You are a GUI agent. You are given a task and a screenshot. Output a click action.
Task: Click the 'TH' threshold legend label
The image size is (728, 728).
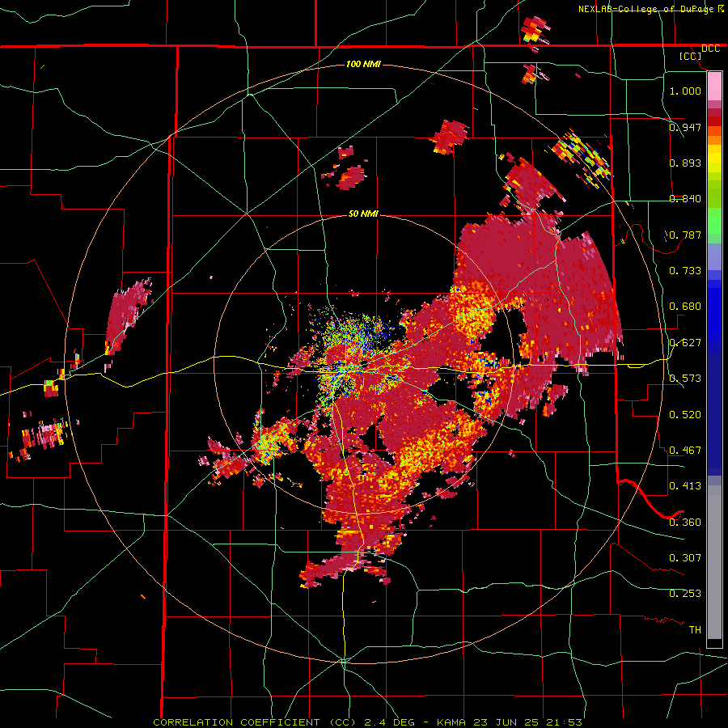pos(695,629)
